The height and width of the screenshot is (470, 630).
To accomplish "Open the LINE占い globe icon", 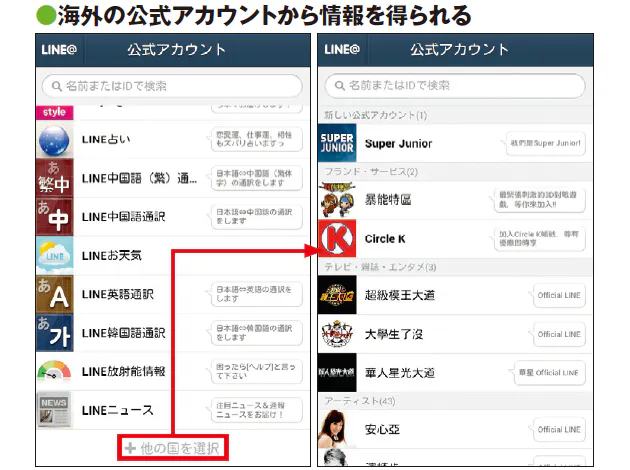I will pos(55,140).
